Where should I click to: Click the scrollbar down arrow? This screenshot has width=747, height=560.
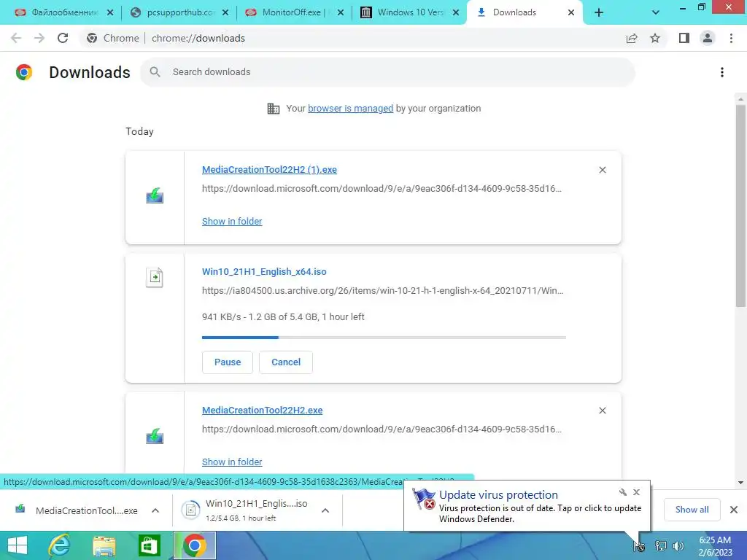(x=740, y=483)
